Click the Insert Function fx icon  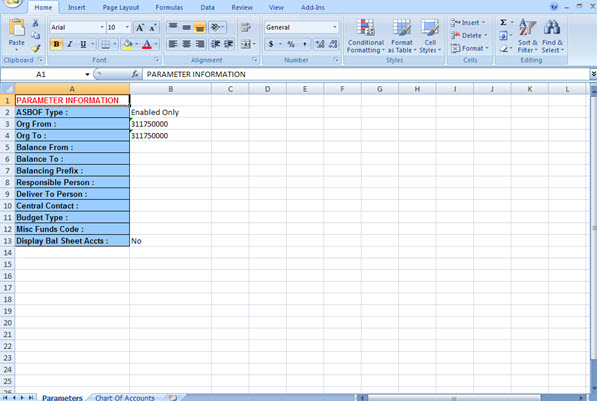pos(135,74)
